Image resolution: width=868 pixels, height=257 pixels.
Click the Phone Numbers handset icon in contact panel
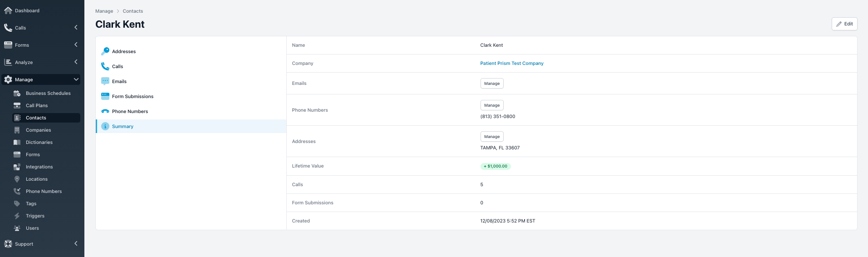105,111
